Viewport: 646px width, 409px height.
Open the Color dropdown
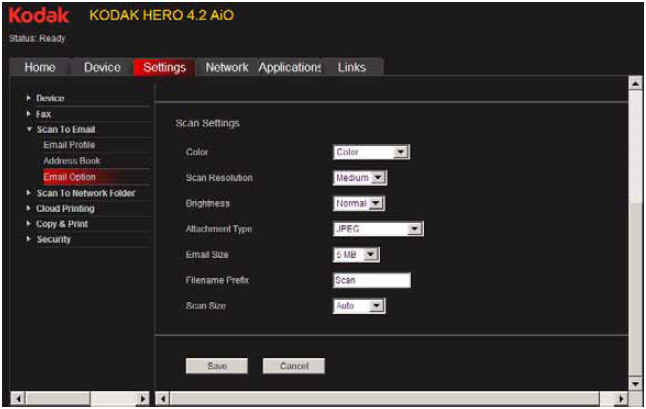pos(371,152)
